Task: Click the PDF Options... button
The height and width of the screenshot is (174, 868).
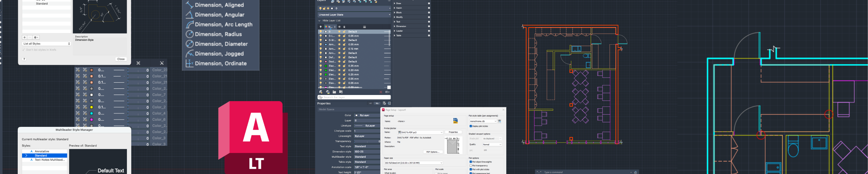Action: (x=433, y=152)
